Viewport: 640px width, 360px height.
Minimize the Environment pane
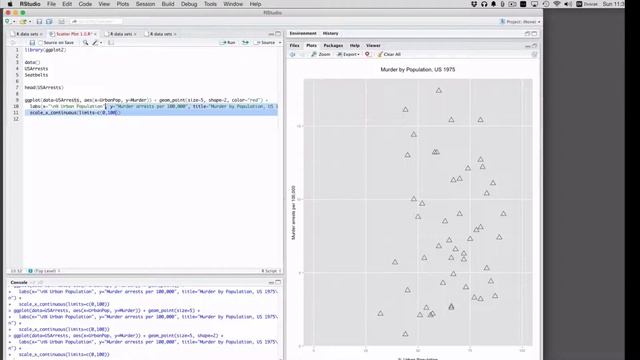527,33
